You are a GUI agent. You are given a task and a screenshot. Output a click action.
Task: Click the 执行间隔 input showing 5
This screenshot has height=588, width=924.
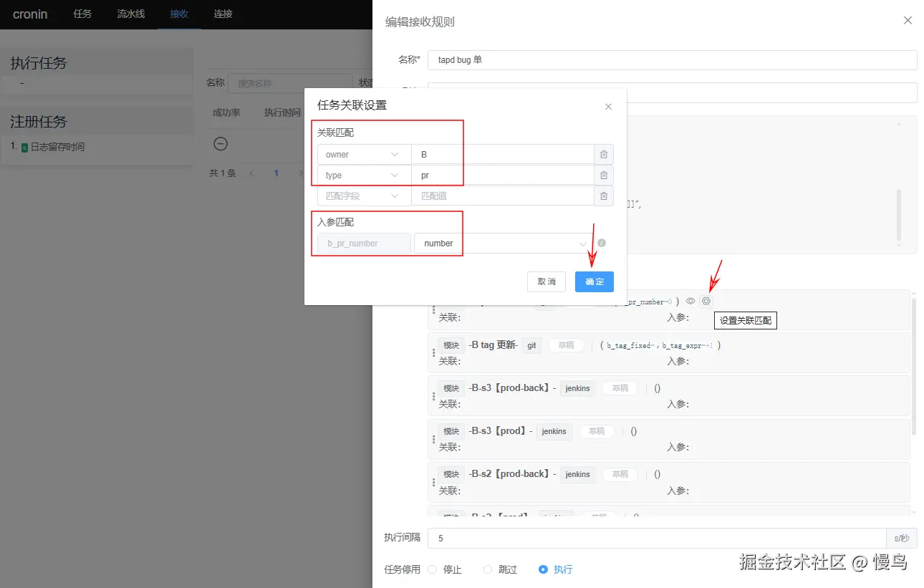click(657, 539)
